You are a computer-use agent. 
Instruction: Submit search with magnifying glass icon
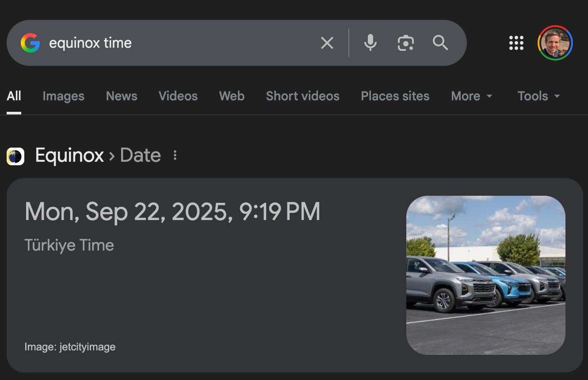tap(440, 43)
